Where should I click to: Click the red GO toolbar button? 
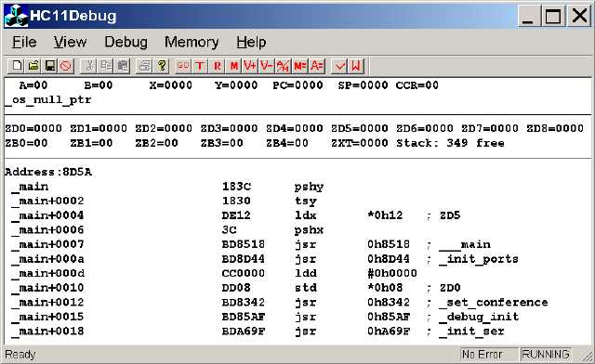click(183, 66)
